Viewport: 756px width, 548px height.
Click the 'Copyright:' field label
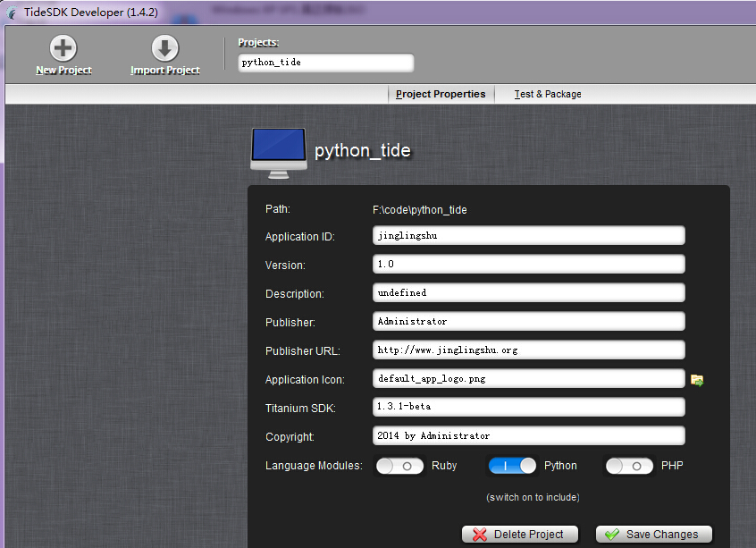(290, 437)
